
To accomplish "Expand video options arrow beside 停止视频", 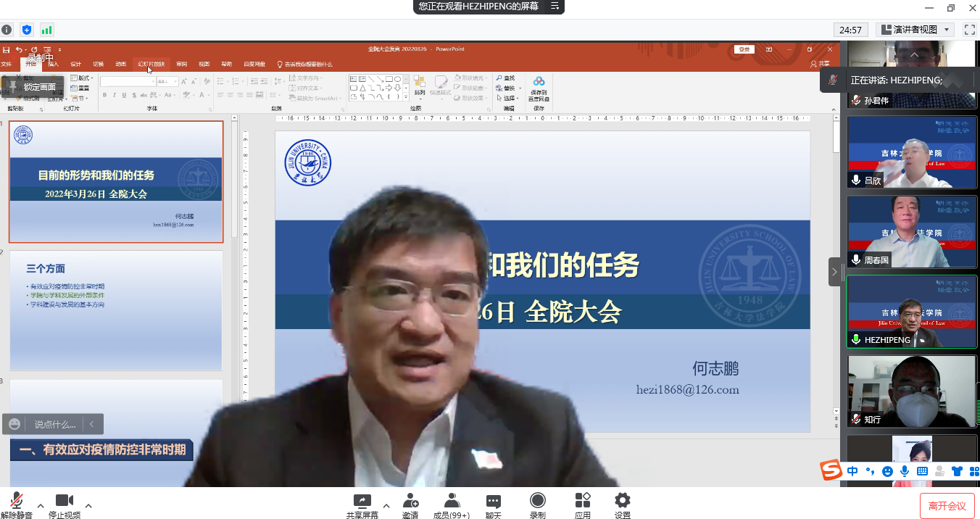I will 88,505.
